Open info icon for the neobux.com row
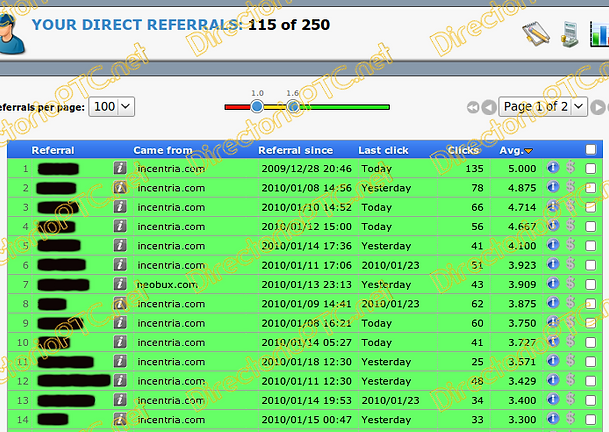The image size is (609, 432). point(120,284)
